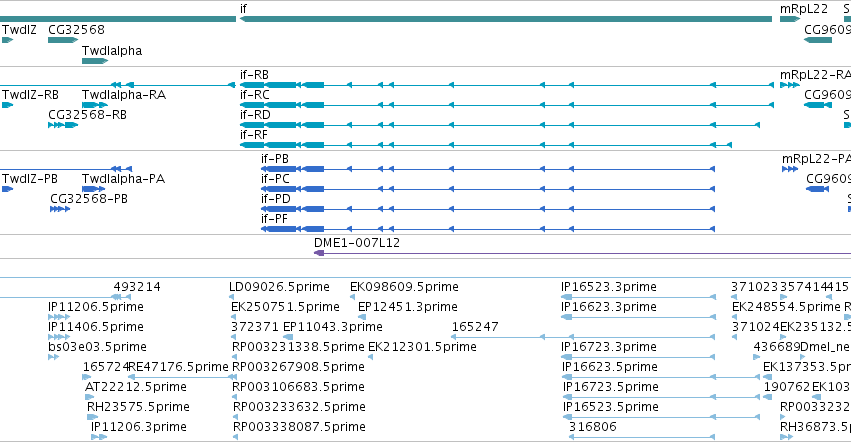The image size is (851, 442).
Task: Select protein mRpL22-PA
Action: pyautogui.click(x=790, y=169)
